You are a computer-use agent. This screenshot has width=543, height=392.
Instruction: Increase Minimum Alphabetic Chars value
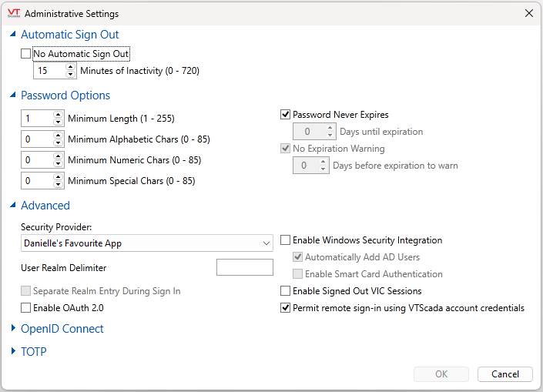pyautogui.click(x=59, y=136)
